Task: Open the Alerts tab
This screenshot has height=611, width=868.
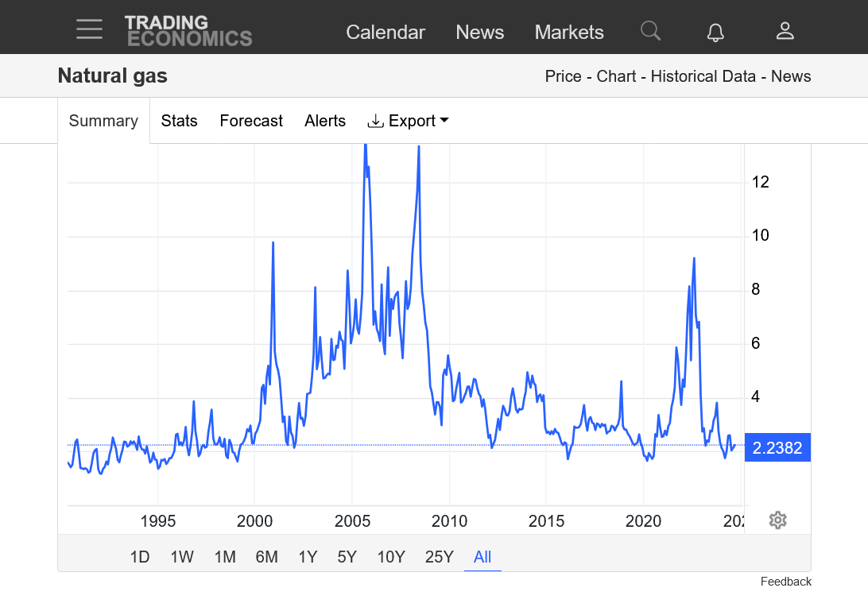Action: click(325, 121)
